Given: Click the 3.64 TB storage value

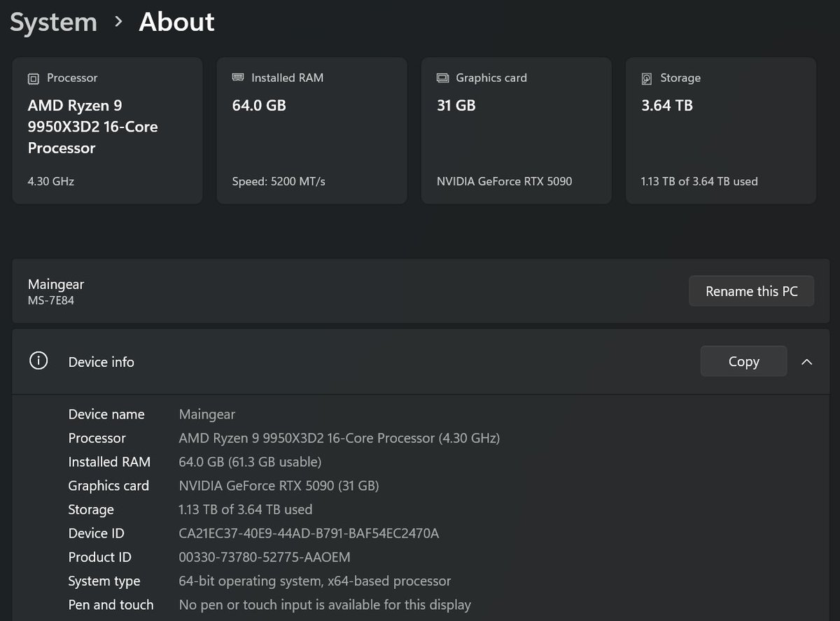Looking at the screenshot, I should (x=667, y=106).
